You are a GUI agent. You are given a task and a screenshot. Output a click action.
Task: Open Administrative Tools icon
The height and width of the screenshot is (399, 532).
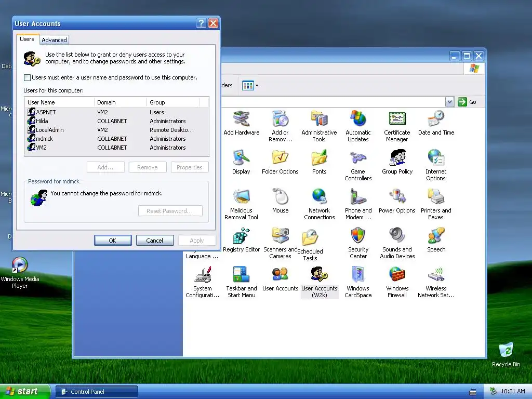pos(319,126)
